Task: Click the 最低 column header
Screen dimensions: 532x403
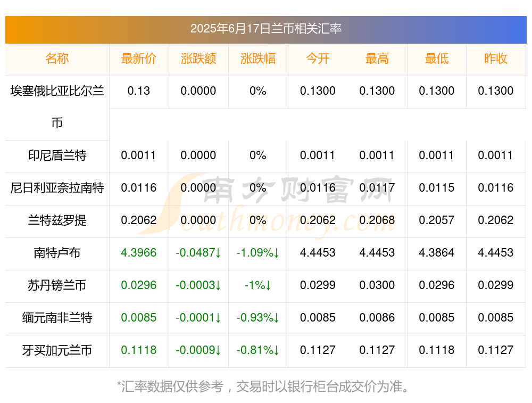Action: 436,59
